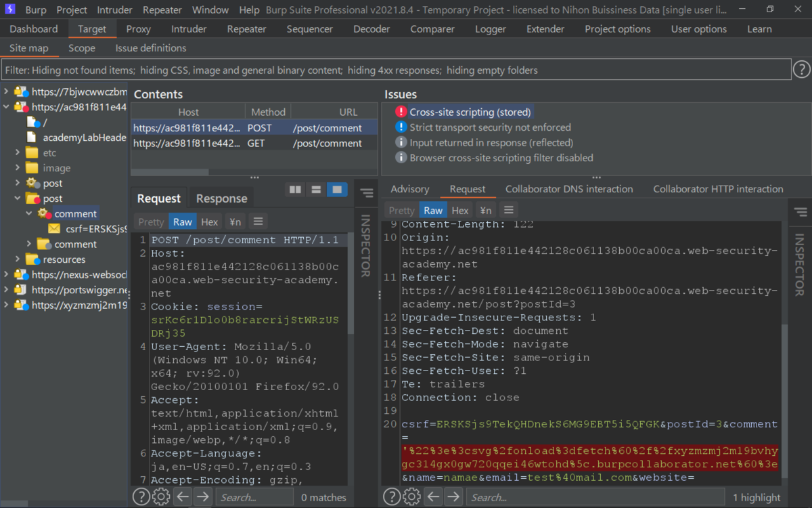Viewport: 812px width, 508px height.
Task: Click the left message editor vertical scrollbar
Action: (351, 284)
